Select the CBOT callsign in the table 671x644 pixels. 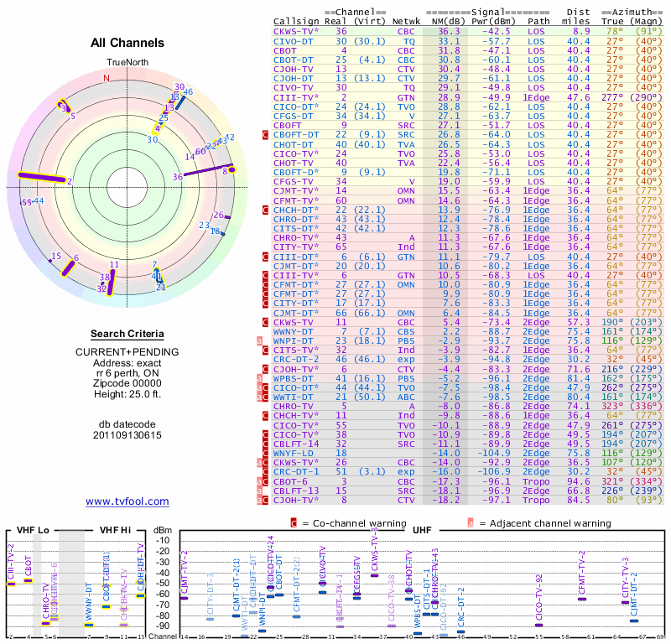pos(287,50)
